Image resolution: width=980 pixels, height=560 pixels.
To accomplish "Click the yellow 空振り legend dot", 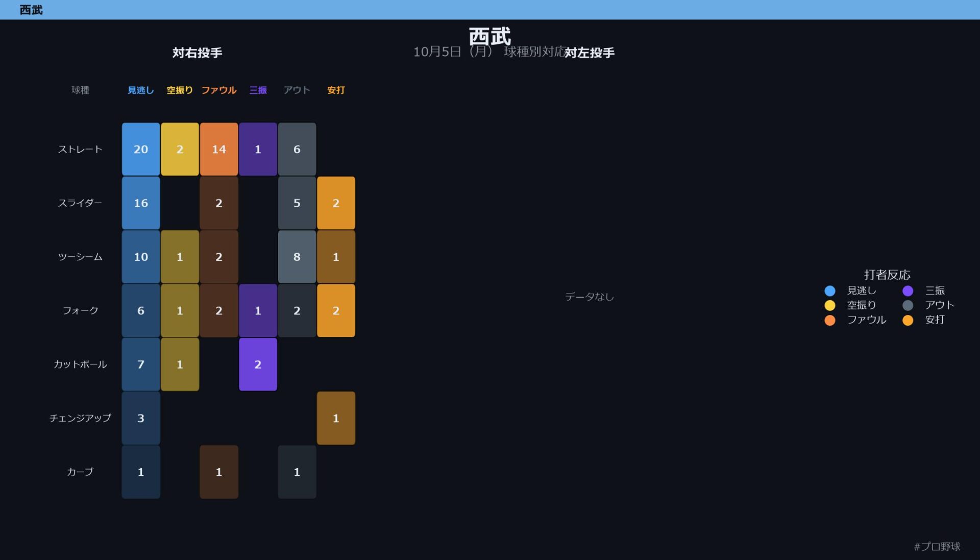I will 829,305.
